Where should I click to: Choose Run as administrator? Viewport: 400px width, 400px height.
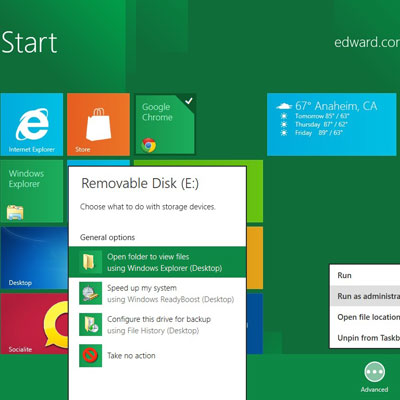[365, 296]
